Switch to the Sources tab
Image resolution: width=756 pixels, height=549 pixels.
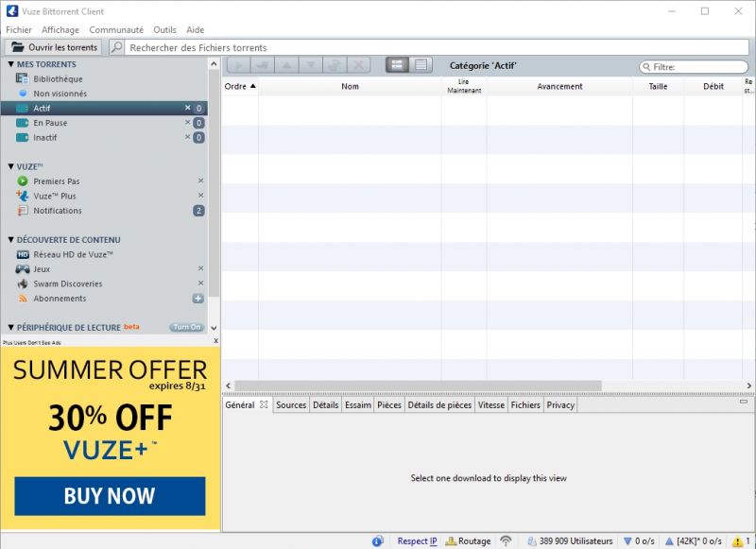click(x=291, y=404)
